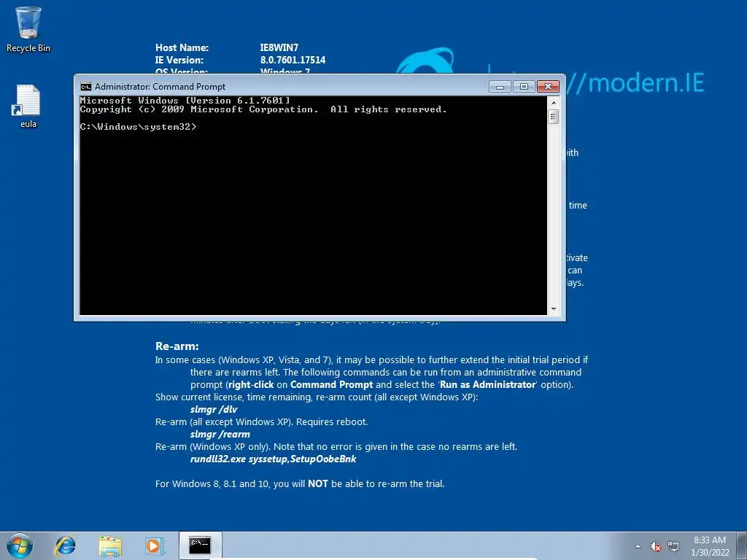Click the 'slmgr /dlv' command text
Image resolution: width=747 pixels, height=560 pixels.
pyautogui.click(x=214, y=410)
